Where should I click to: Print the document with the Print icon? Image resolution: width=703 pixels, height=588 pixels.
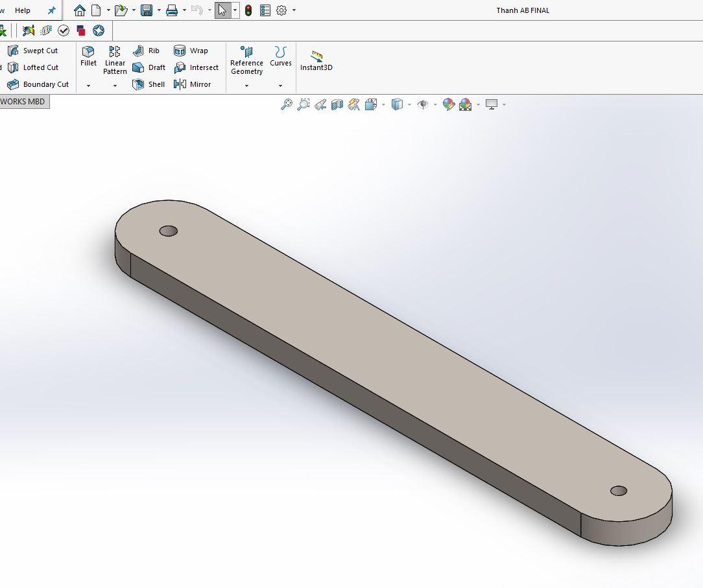tap(172, 10)
